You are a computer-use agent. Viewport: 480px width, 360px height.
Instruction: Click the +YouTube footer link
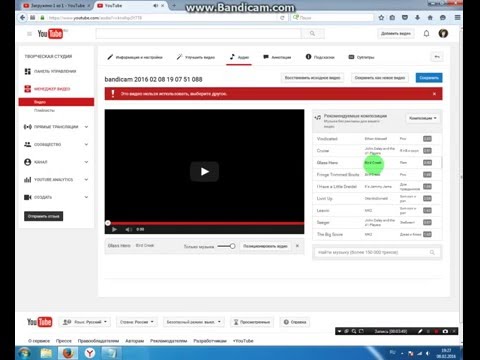click(243, 341)
